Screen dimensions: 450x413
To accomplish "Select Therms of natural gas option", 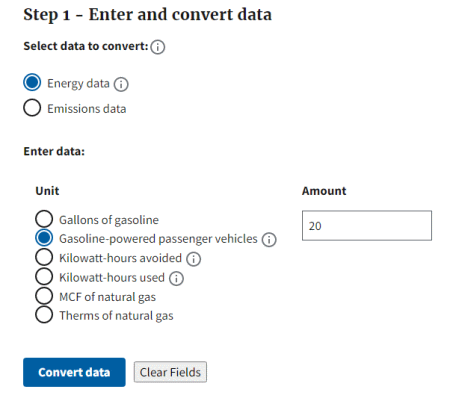I will [44, 314].
